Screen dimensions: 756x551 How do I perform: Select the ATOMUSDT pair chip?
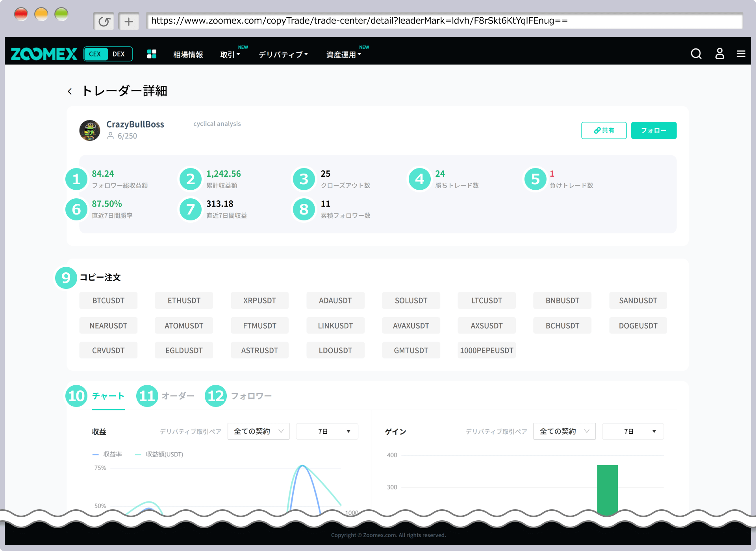pos(184,326)
